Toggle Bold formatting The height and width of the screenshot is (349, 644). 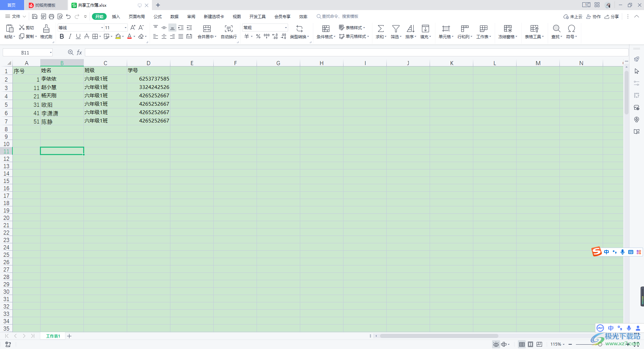(62, 36)
